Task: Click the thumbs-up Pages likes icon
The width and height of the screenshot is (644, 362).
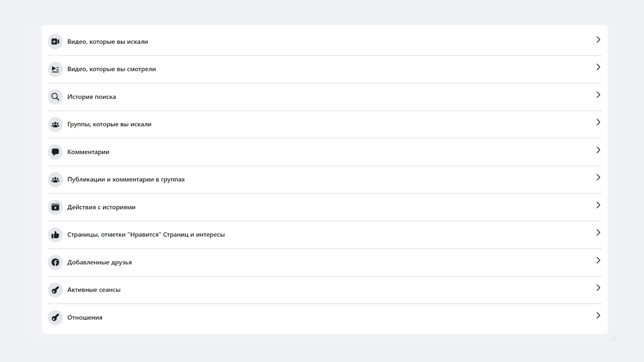Action: pyautogui.click(x=55, y=235)
